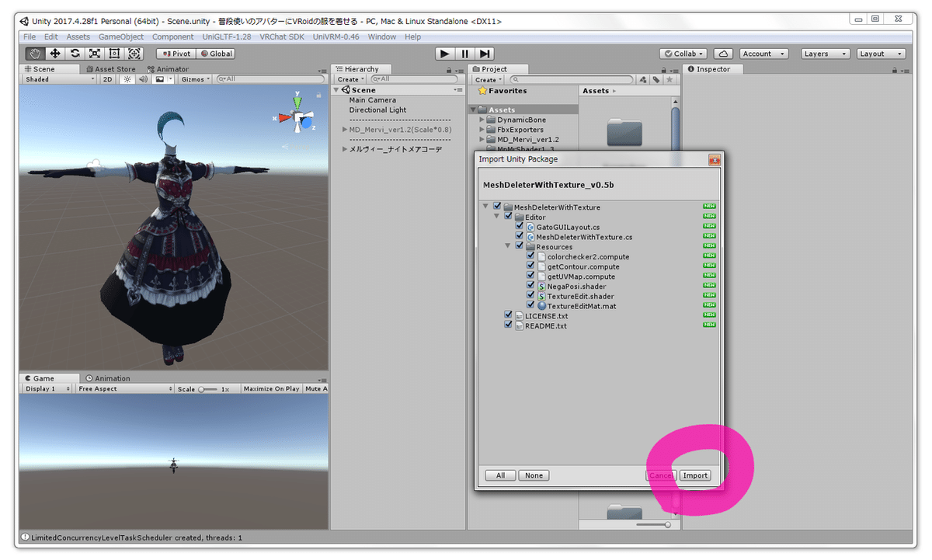Image resolution: width=932 pixels, height=560 pixels.
Task: Select the Rect transform tool
Action: tap(115, 54)
